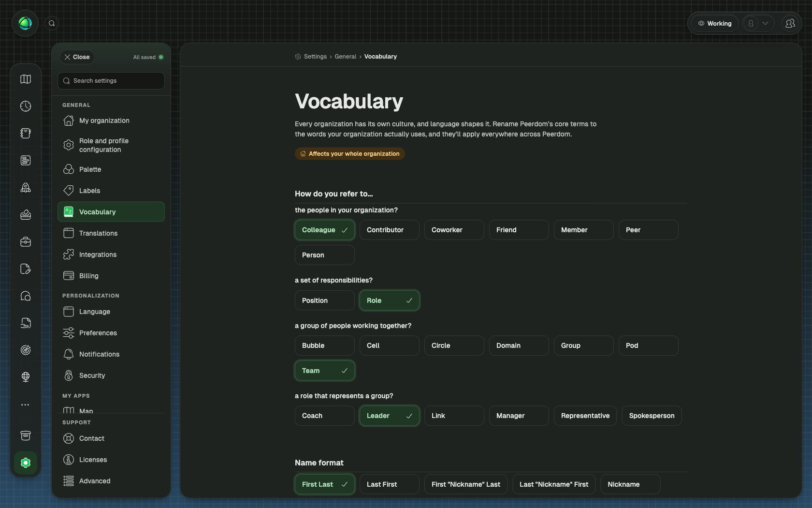Pick Pod as group term
This screenshot has width=812, height=508.
(649, 345)
